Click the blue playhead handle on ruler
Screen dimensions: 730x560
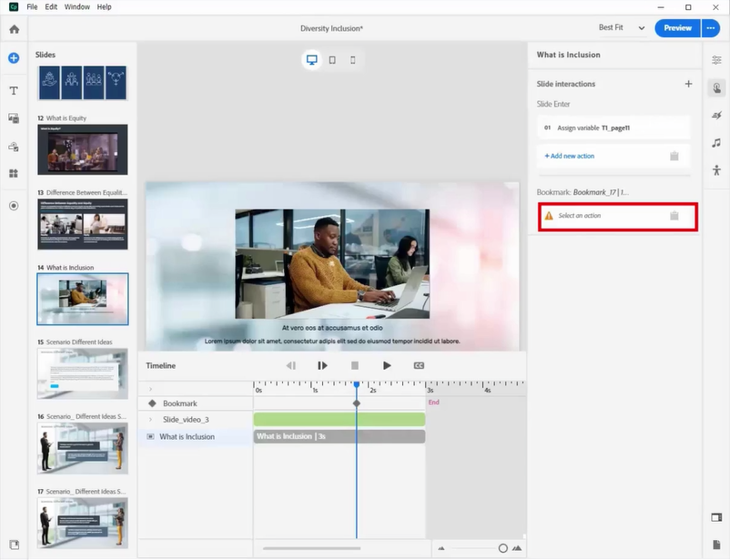pyautogui.click(x=357, y=385)
